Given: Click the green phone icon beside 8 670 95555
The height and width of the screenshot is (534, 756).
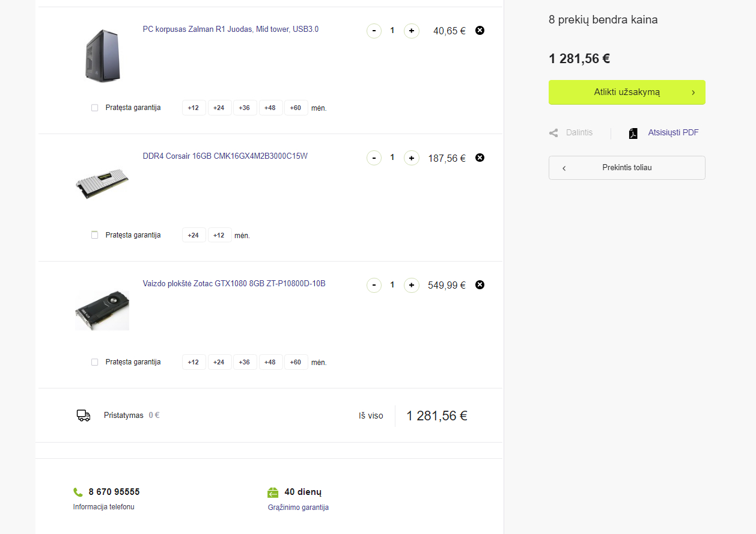Looking at the screenshot, I should [x=78, y=492].
